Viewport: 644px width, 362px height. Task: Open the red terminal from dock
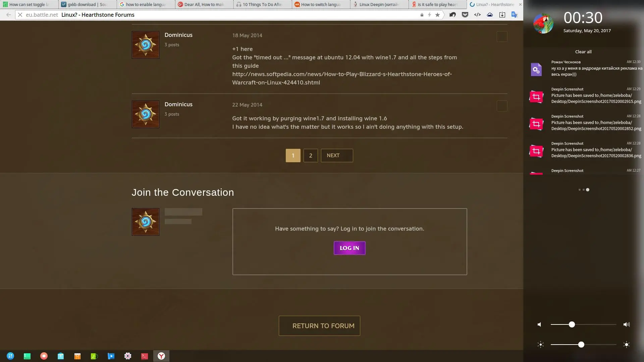coord(145,356)
